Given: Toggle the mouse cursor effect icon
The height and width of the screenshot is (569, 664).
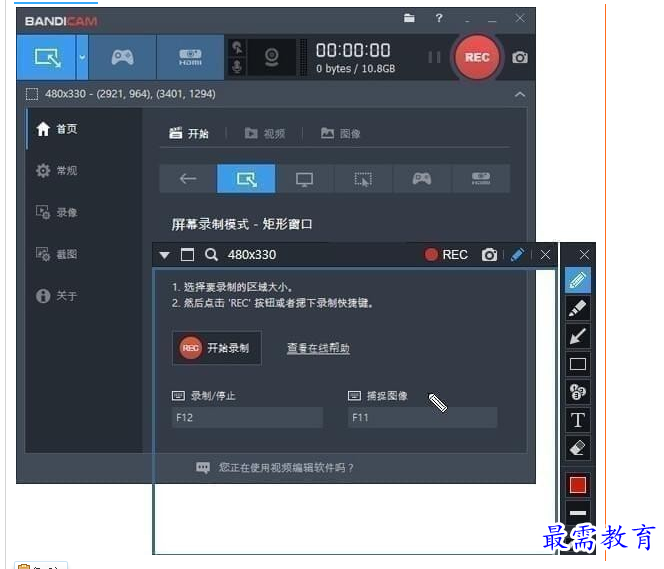Looking at the screenshot, I should click(237, 47).
